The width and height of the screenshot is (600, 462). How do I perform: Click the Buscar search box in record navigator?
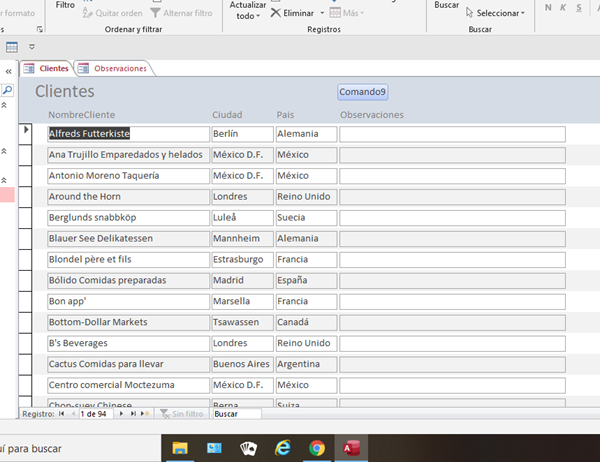click(x=235, y=413)
